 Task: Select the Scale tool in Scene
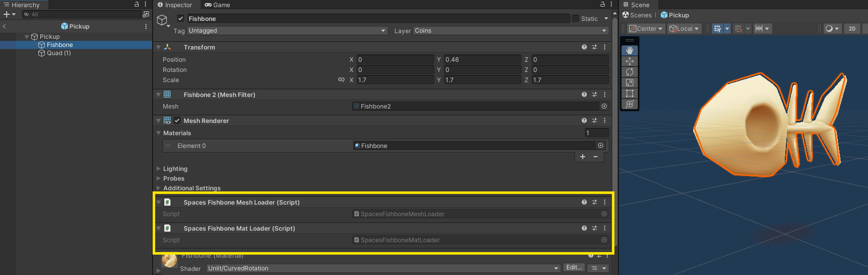click(x=629, y=83)
